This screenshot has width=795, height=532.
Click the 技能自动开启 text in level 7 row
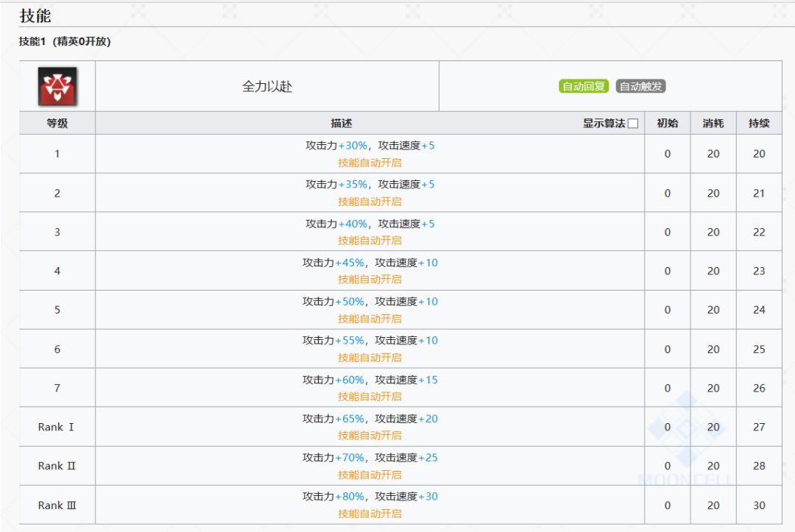pyautogui.click(x=370, y=397)
